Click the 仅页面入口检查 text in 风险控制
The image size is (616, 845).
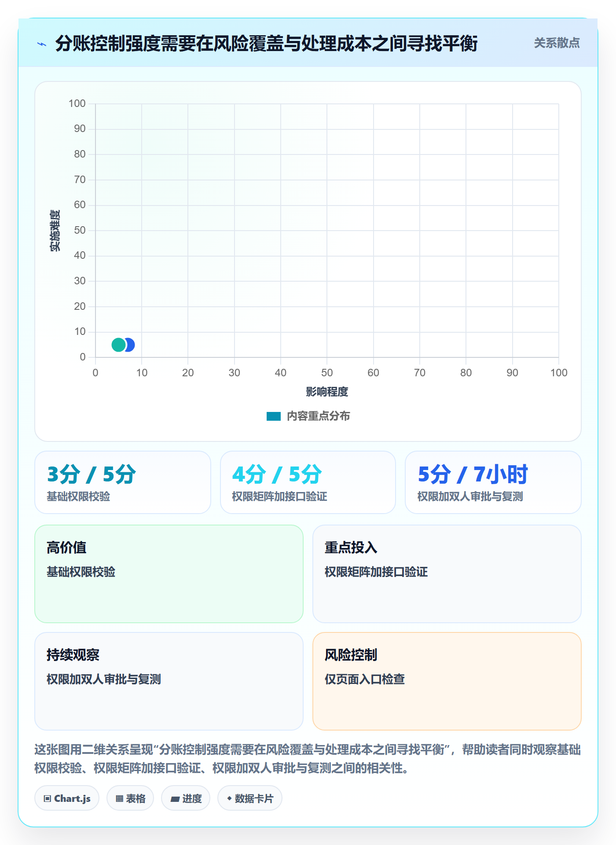pos(365,679)
